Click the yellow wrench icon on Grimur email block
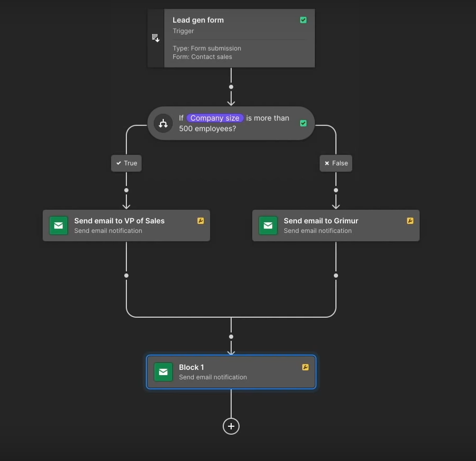Screen dimensions: 476x461 tap(410, 221)
